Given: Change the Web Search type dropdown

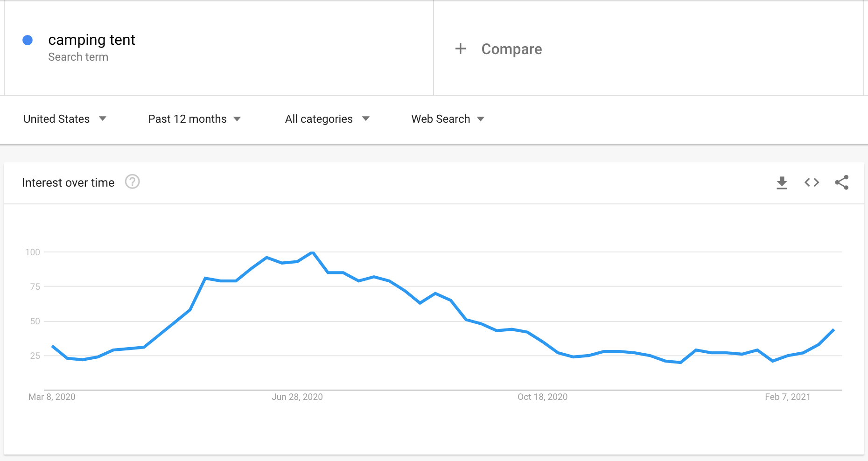Looking at the screenshot, I should (448, 119).
